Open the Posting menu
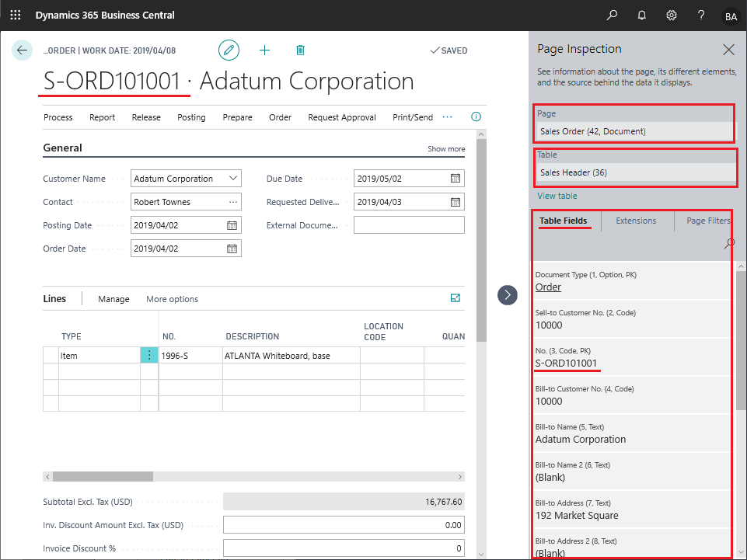This screenshot has width=747, height=560. tap(191, 117)
